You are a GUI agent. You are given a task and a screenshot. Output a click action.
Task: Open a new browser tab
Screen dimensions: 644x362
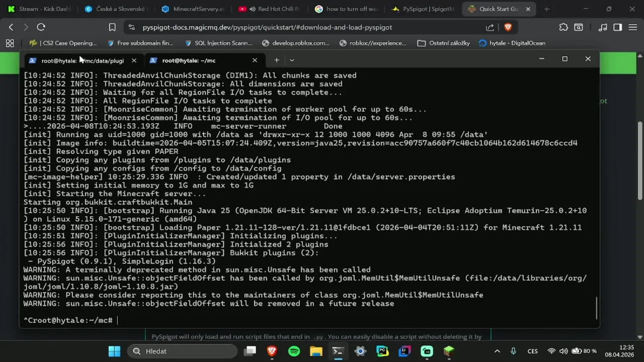click(x=547, y=9)
